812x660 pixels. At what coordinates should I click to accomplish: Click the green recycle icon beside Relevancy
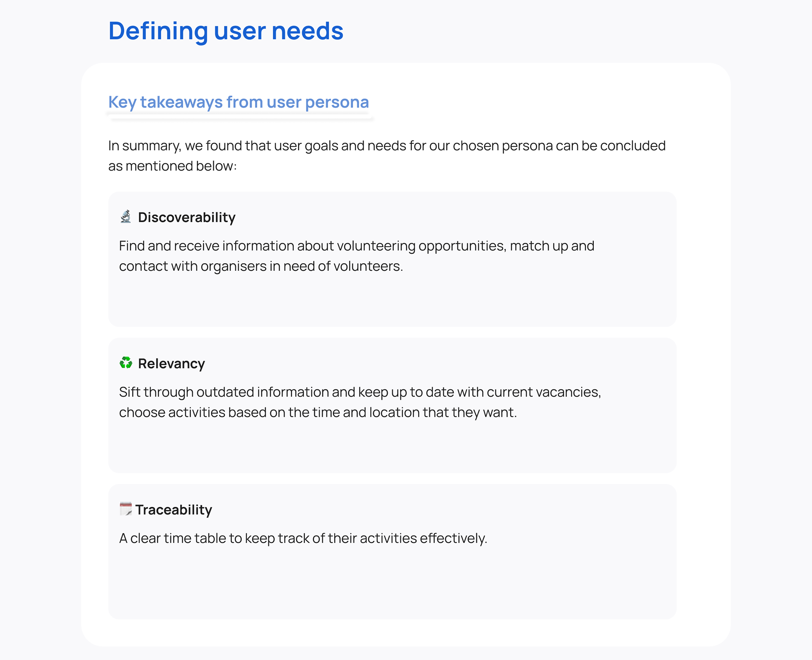(126, 363)
